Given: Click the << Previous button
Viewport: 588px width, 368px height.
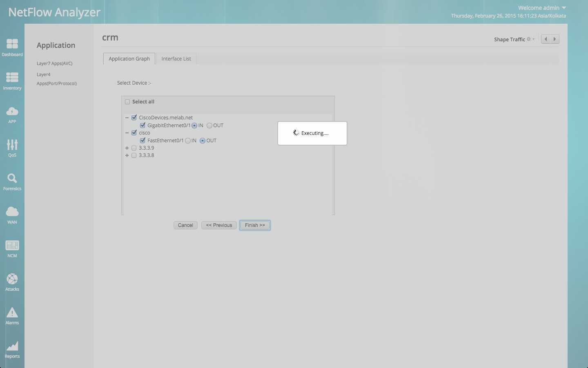Looking at the screenshot, I should [219, 225].
